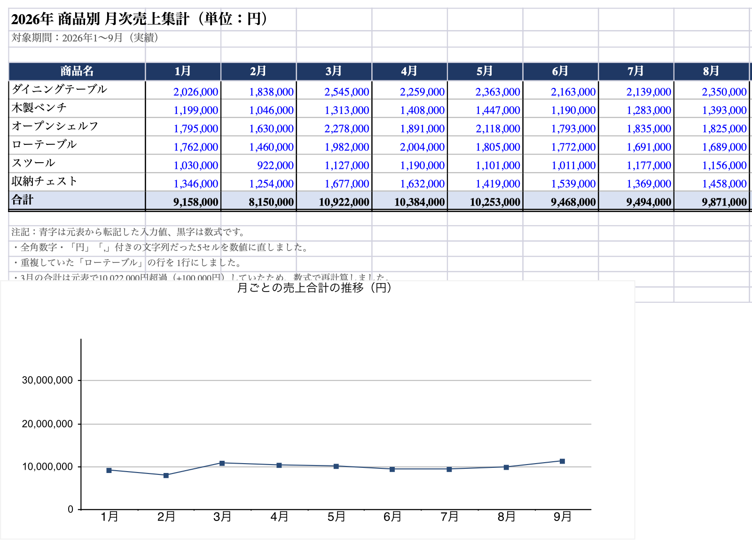Click the 20,000,000 axis label on chart
This screenshot has width=752, height=560.
coord(47,424)
